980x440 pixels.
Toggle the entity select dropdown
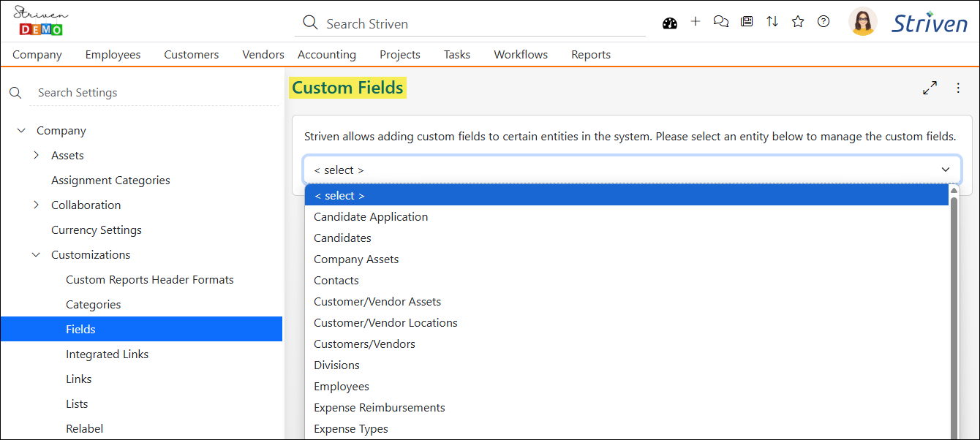point(633,170)
